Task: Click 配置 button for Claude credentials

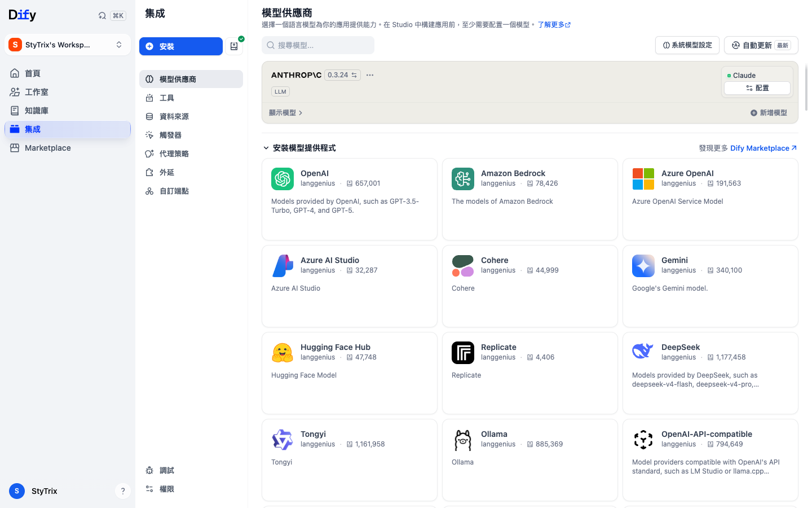Action: pyautogui.click(x=757, y=88)
